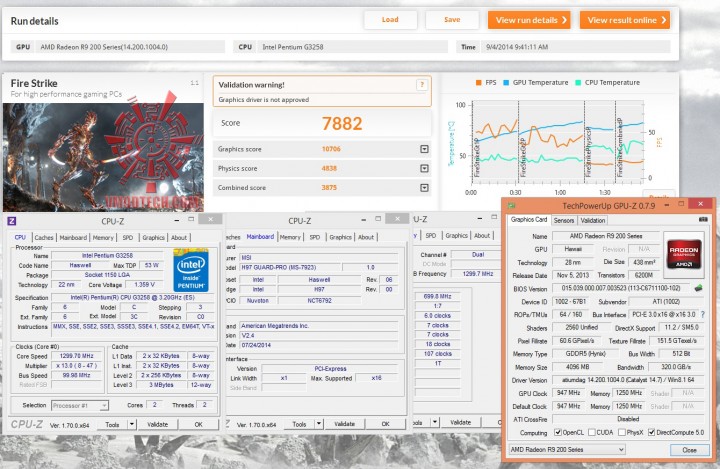Enable the CUDA checkbox in GPU-Z

[592, 432]
